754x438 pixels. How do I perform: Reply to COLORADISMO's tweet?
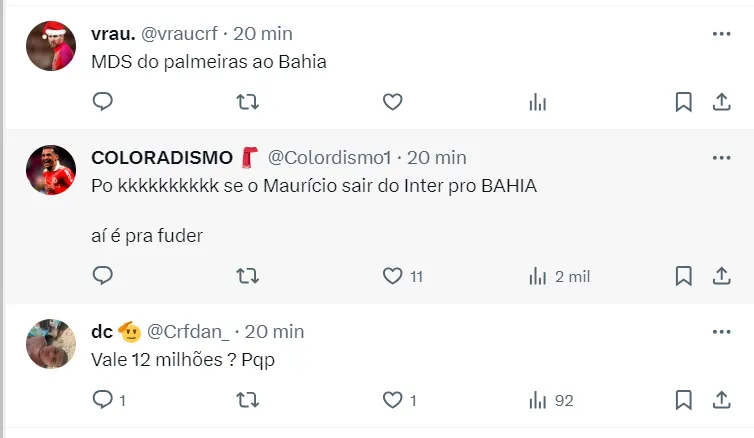tap(103, 275)
